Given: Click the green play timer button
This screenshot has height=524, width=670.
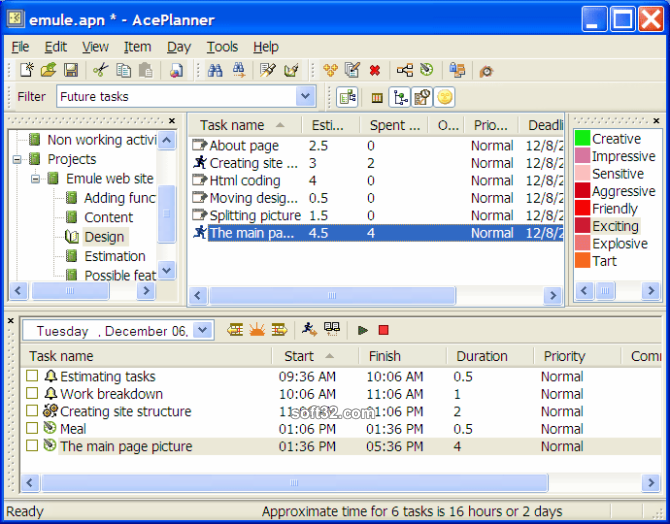Looking at the screenshot, I should tap(363, 330).
